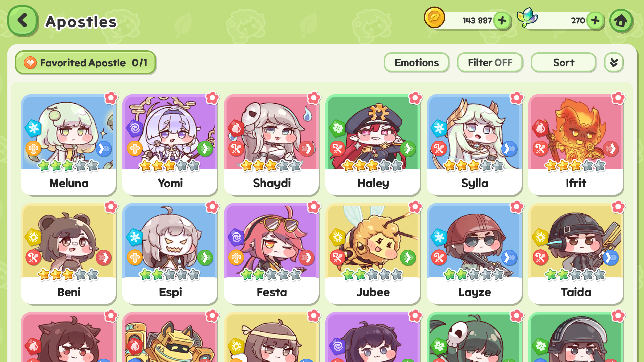644x362 pixels.
Task: Toggle the flower favorite marker on Haley
Action: click(415, 98)
